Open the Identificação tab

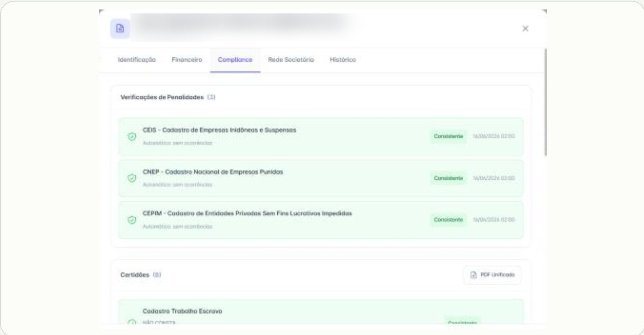[137, 60]
